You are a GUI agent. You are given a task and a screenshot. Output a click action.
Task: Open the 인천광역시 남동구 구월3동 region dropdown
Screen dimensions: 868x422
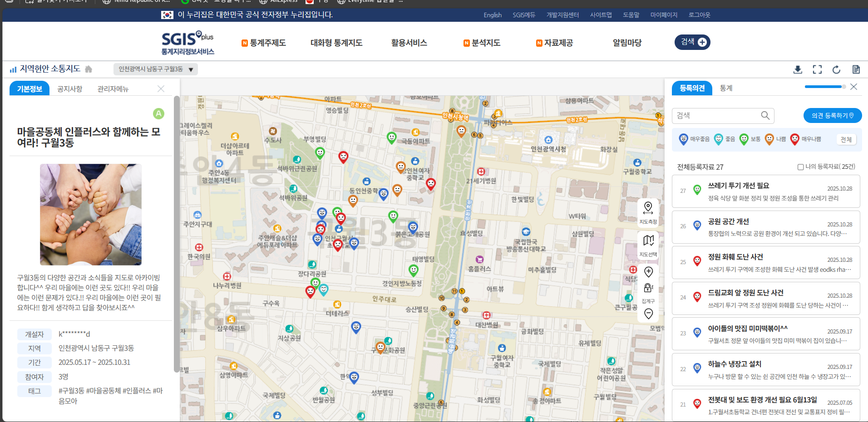pos(155,69)
